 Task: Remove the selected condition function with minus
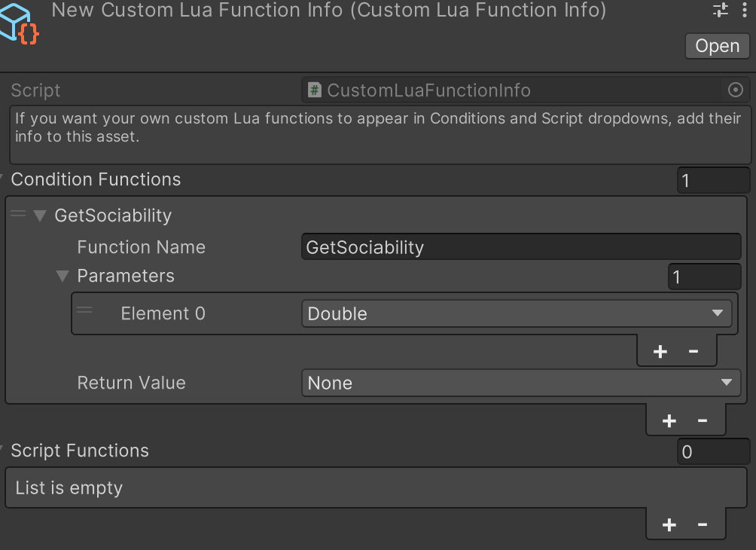point(703,420)
